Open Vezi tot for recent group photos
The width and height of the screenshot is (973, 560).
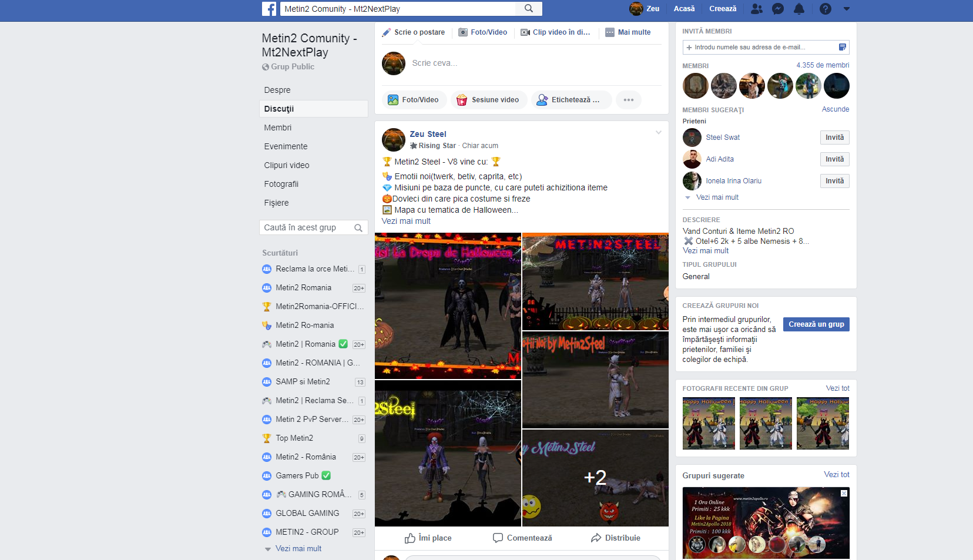837,388
